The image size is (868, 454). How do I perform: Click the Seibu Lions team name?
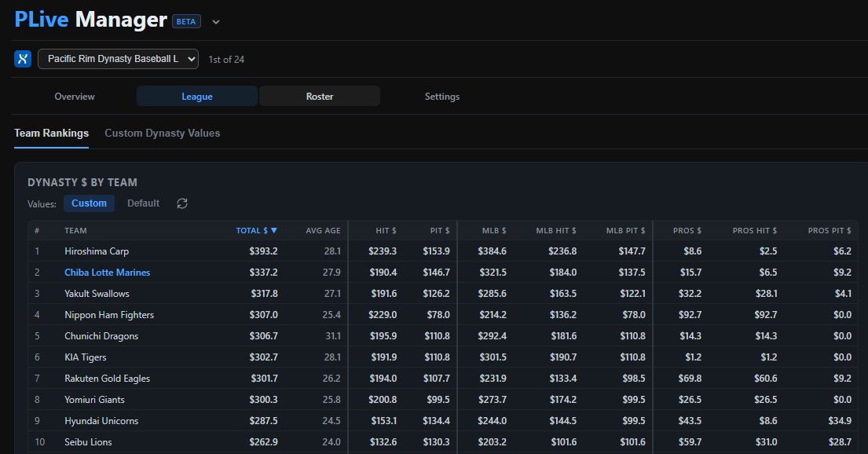coord(88,441)
